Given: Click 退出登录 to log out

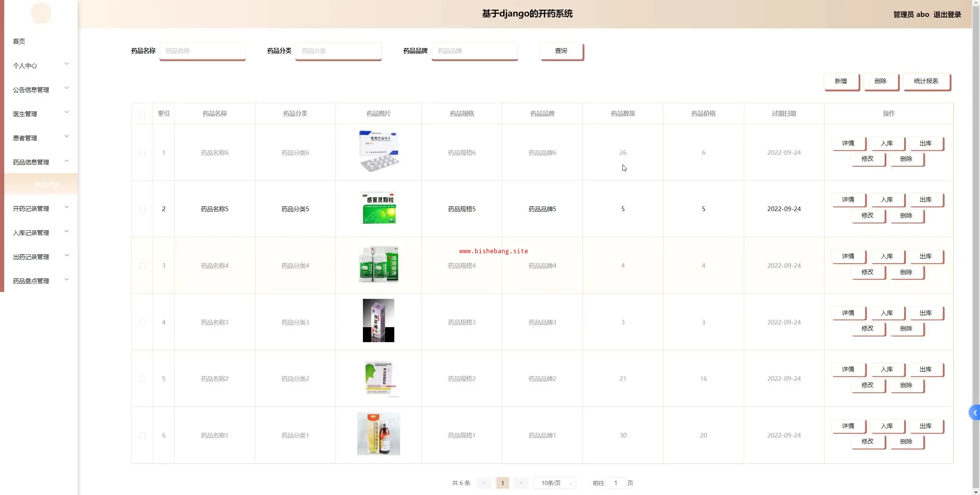Looking at the screenshot, I should 947,15.
